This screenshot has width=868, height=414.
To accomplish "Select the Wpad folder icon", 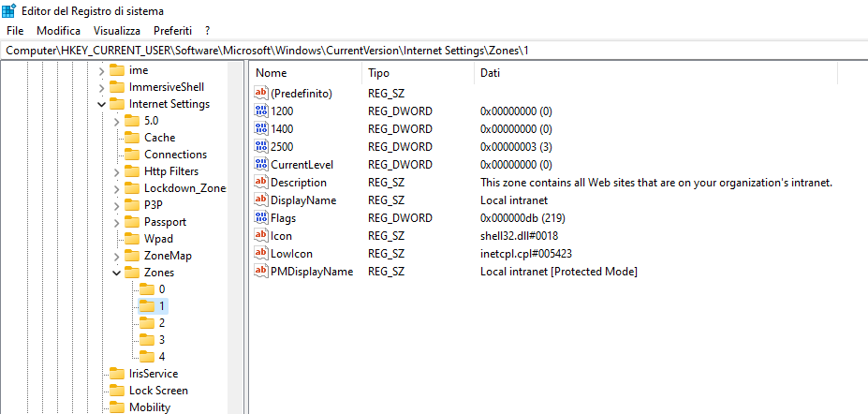I will tap(132, 239).
